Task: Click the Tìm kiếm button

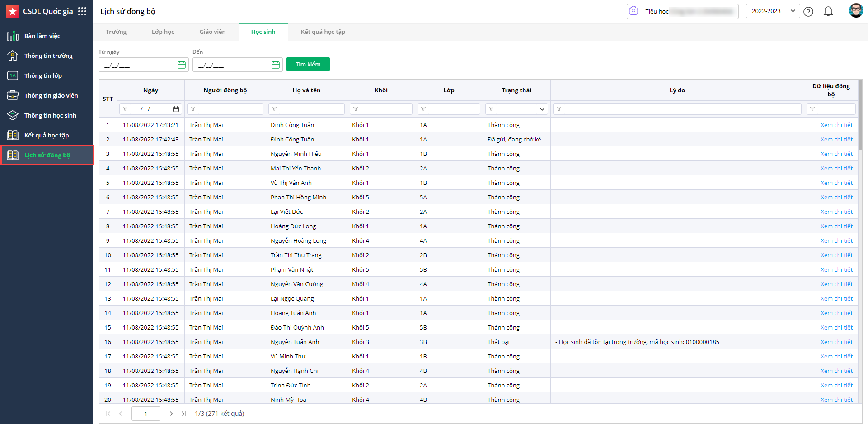Action: (x=308, y=64)
